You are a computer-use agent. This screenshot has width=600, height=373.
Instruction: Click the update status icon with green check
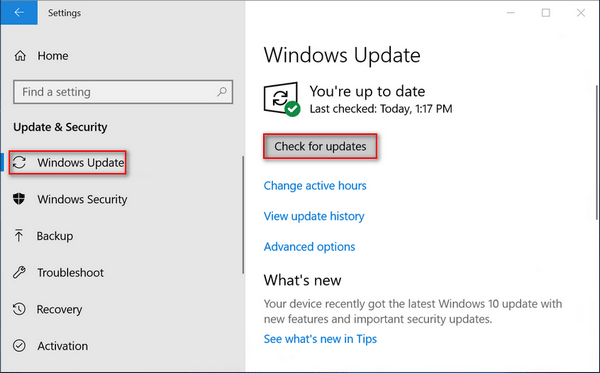click(282, 99)
